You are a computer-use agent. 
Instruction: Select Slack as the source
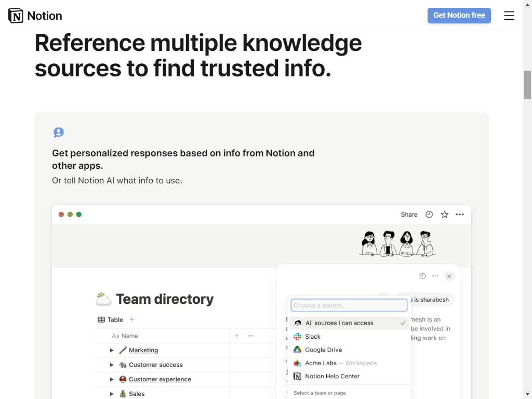point(349,336)
